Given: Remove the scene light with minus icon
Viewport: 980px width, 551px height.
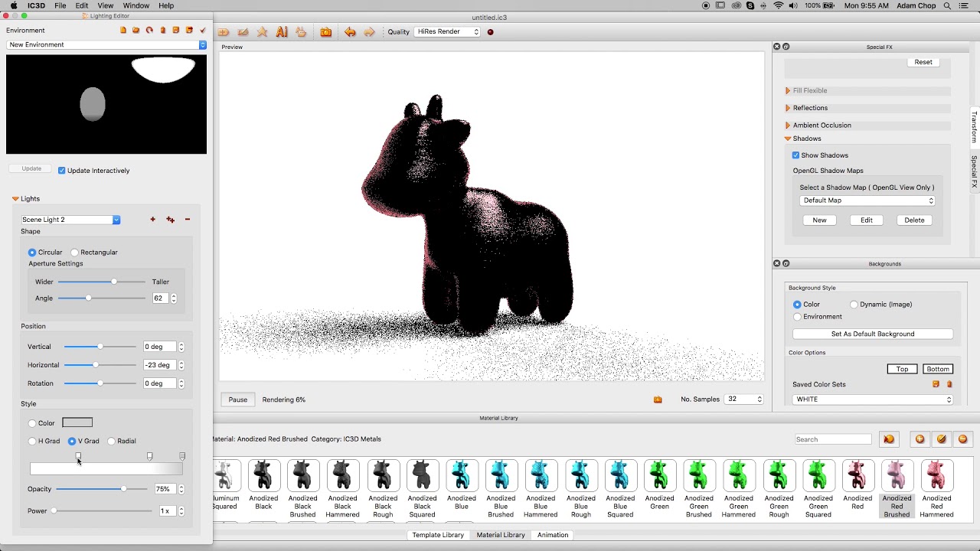Looking at the screenshot, I should (x=188, y=220).
